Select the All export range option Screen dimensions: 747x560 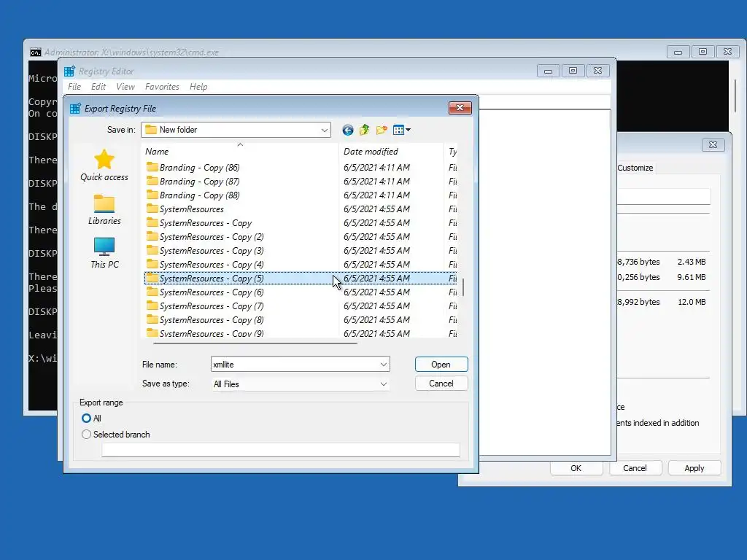86,418
